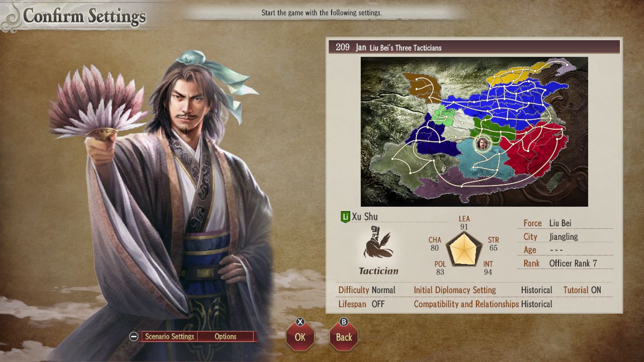Click the green Li force badge

coord(345,217)
